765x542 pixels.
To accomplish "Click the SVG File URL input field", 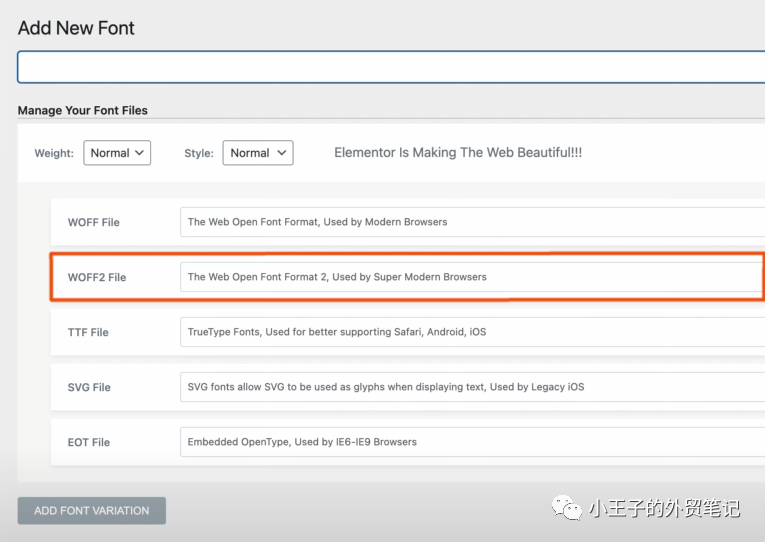I will [472, 387].
